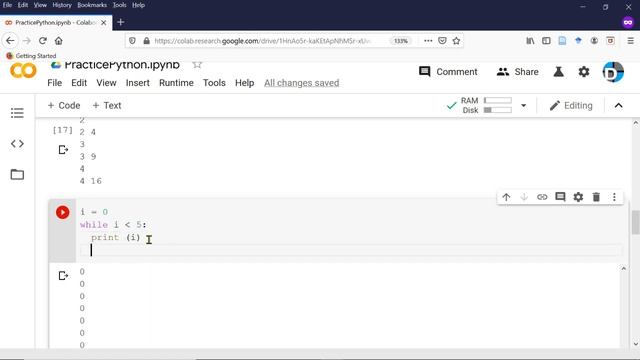Click the Disk usage bar
This screenshot has height=360, width=640.
tap(498, 110)
